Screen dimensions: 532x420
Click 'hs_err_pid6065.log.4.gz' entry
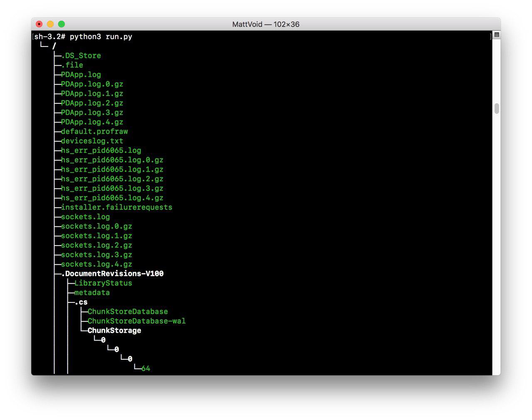pyautogui.click(x=112, y=198)
